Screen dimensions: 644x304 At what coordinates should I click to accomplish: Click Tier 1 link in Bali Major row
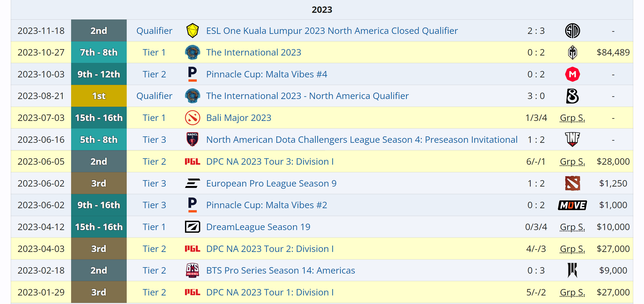click(x=154, y=118)
